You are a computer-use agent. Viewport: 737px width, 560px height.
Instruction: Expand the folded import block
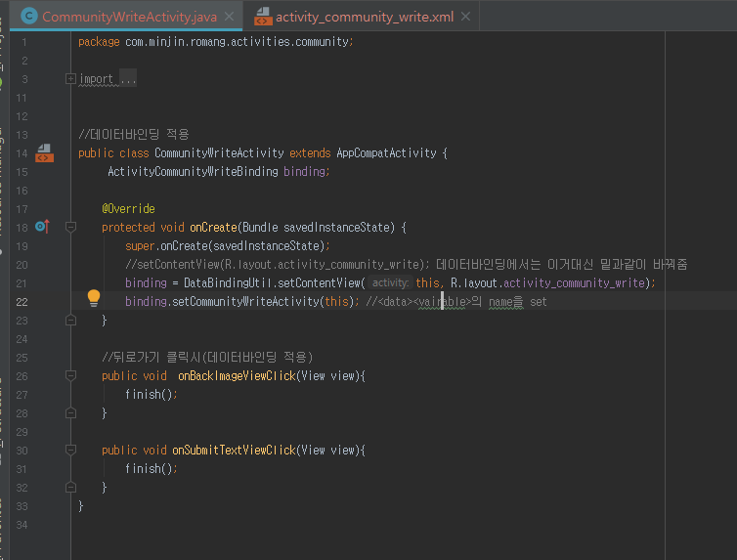70,79
